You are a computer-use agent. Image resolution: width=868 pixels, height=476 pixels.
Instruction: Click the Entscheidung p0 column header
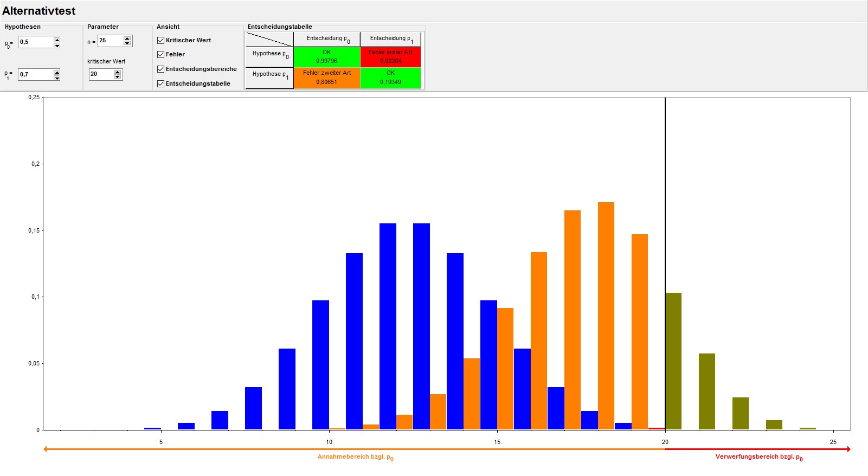coord(327,39)
